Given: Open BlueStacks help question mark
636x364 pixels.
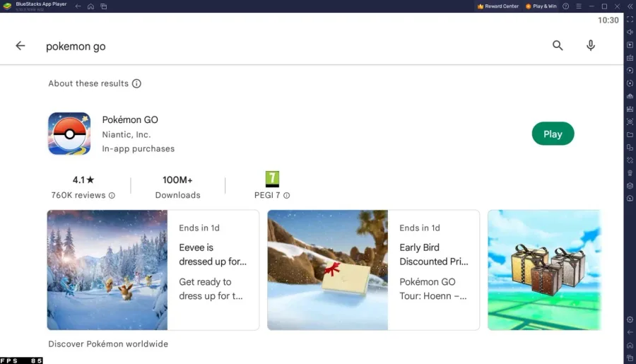Looking at the screenshot, I should point(566,6).
